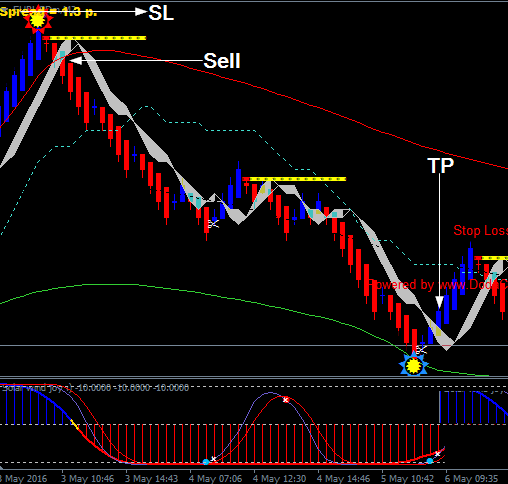The height and width of the screenshot is (484, 508).
Task: Select the middle yellow resistance line
Action: click(298, 179)
